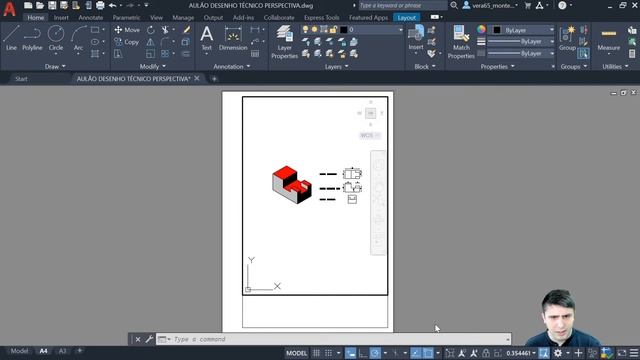Select the Line drawing tool
The height and width of the screenshot is (360, 640).
(x=11, y=38)
